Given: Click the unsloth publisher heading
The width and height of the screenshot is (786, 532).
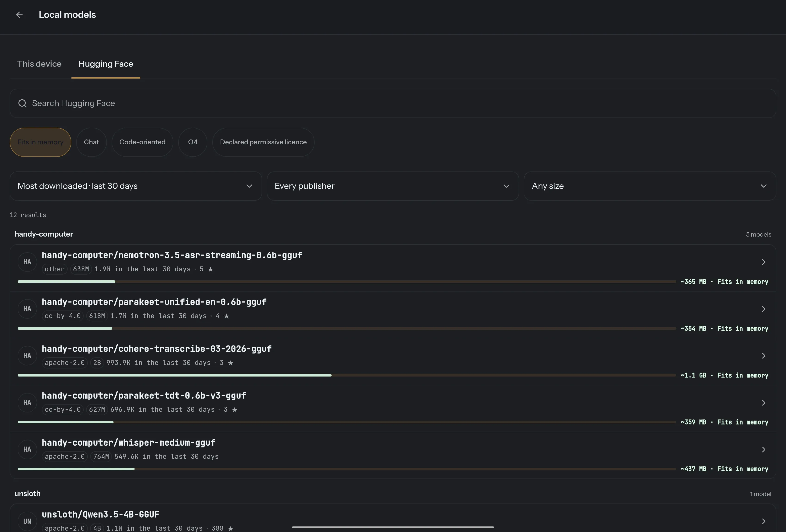Looking at the screenshot, I should click(x=27, y=494).
